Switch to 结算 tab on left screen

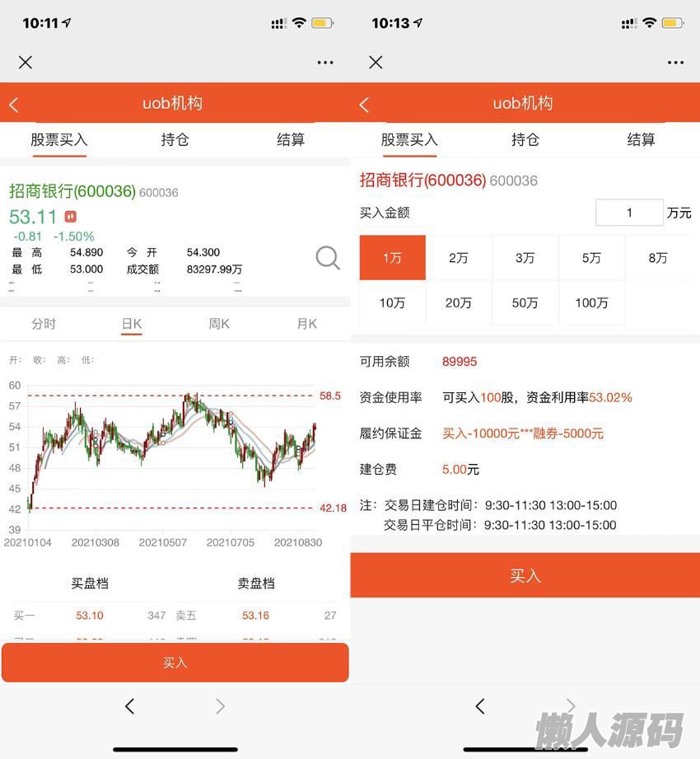pos(291,140)
